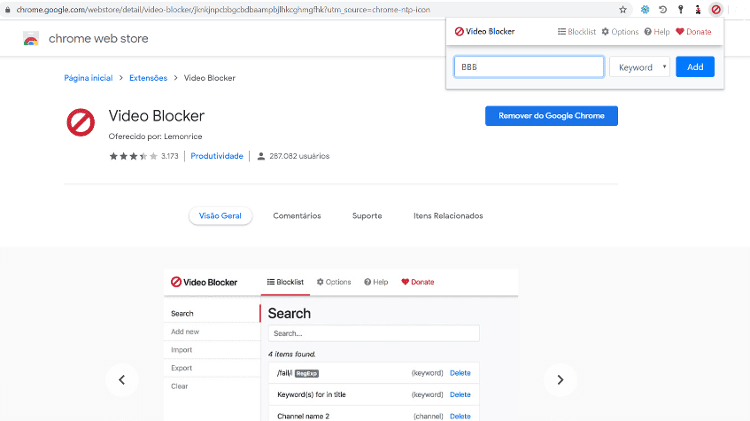750x421 pixels.
Task: Open the Keyword type dropdown
Action: 640,67
